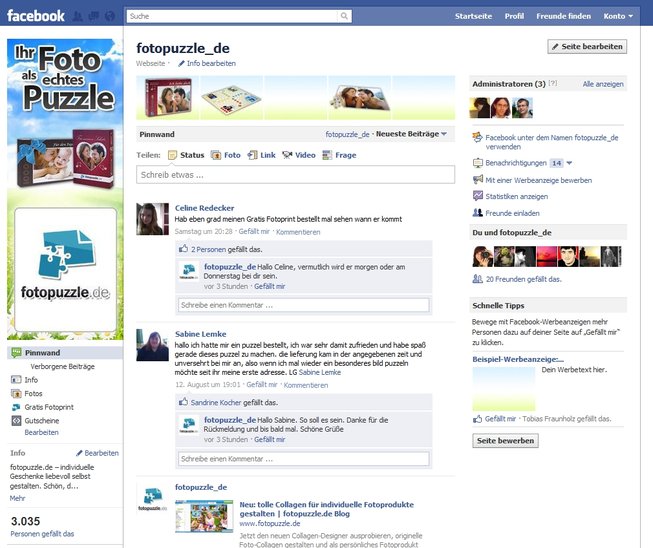The height and width of the screenshot is (548, 653).
Task: Click the Statistiken anzeigen chart icon
Action: [478, 196]
